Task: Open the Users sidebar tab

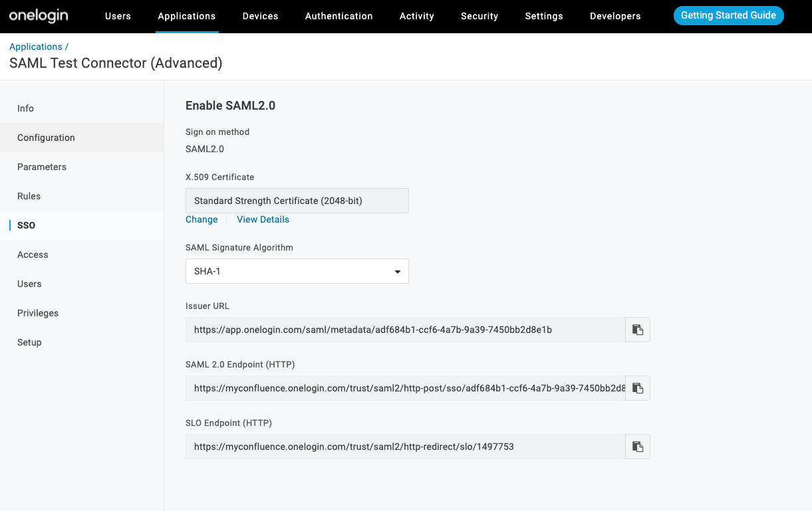Action: (82, 284)
